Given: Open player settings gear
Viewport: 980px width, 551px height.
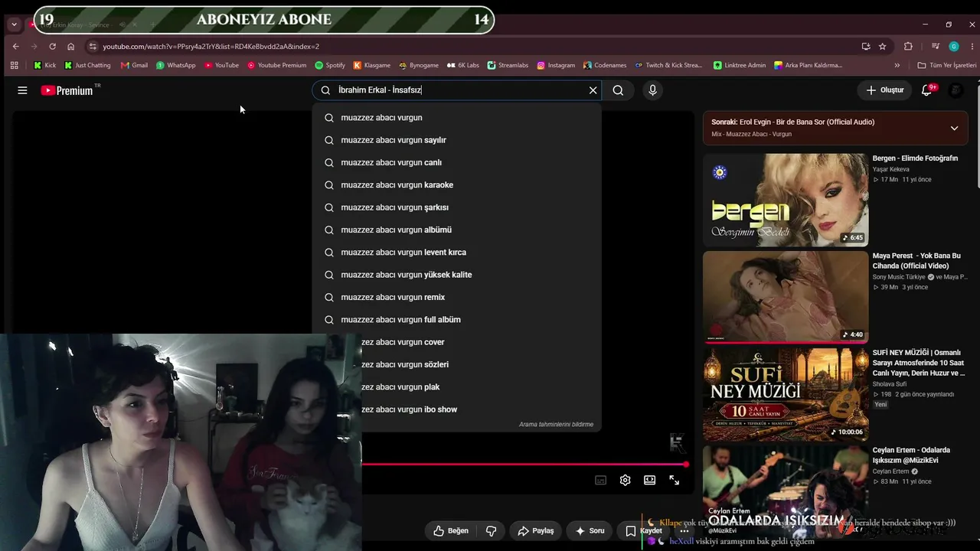Looking at the screenshot, I should [626, 480].
